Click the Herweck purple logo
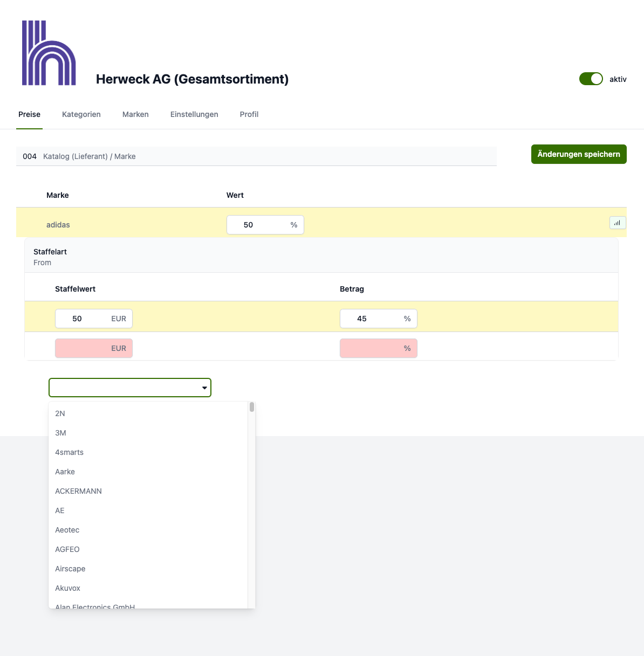 click(x=49, y=53)
